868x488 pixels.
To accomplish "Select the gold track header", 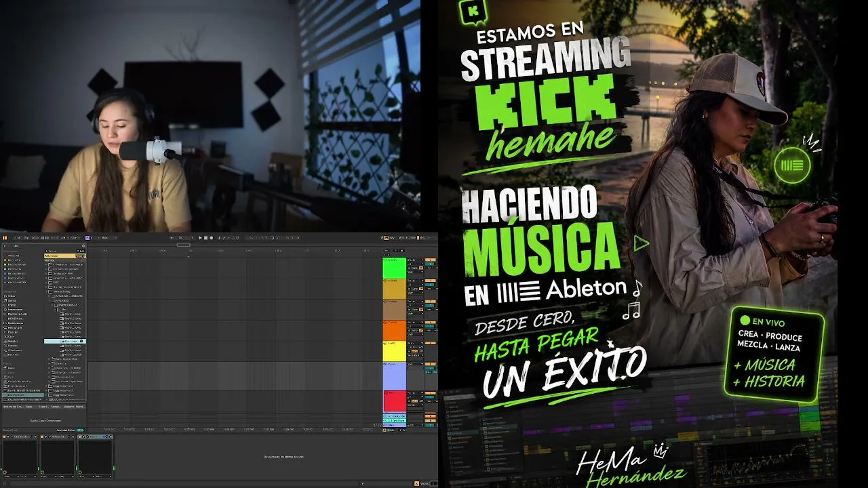I will point(395,289).
